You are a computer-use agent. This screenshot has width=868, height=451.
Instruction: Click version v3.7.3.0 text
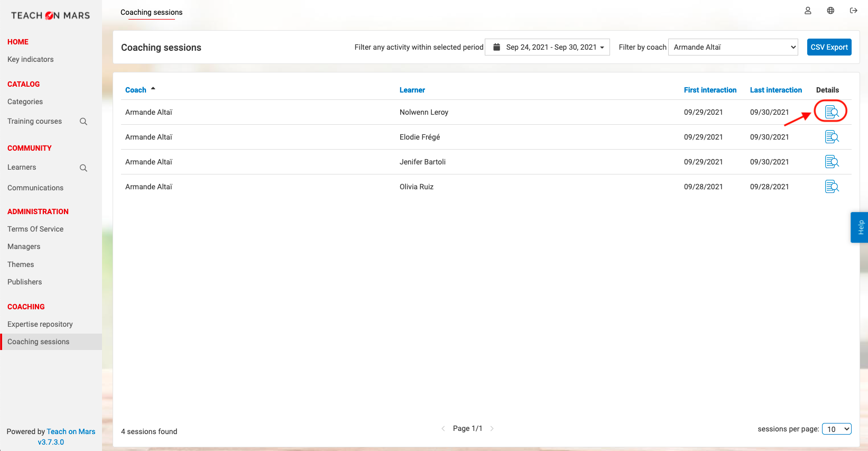tap(51, 442)
